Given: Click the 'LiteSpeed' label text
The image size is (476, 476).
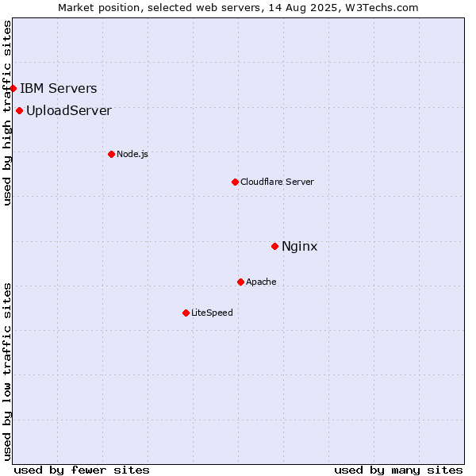Looking at the screenshot, I should (x=212, y=313).
